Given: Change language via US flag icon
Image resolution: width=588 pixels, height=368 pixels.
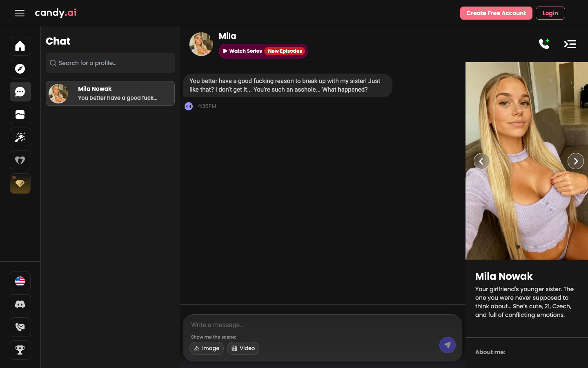Looking at the screenshot, I should [20, 281].
